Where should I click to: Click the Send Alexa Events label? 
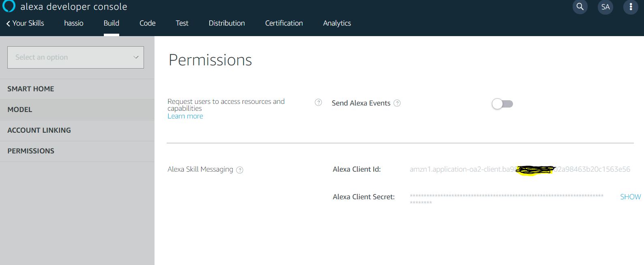[x=361, y=103]
